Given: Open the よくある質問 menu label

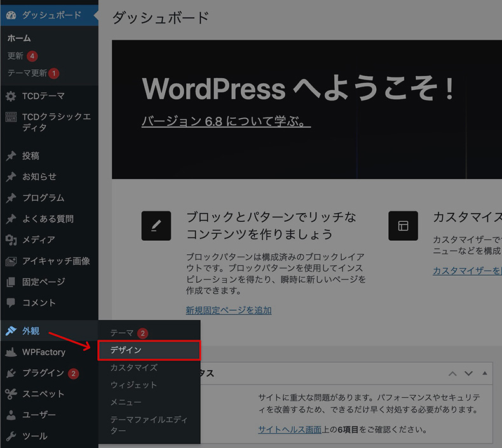Looking at the screenshot, I should pos(48,219).
